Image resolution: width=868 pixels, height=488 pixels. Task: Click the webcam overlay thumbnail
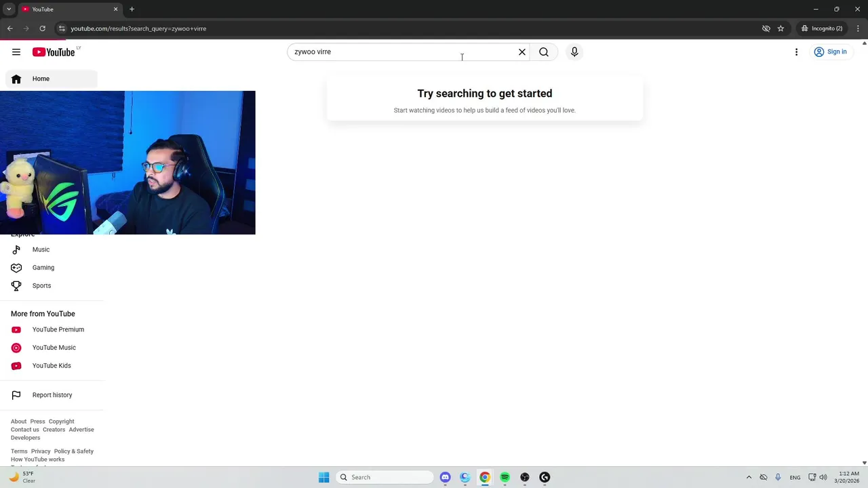[127, 163]
